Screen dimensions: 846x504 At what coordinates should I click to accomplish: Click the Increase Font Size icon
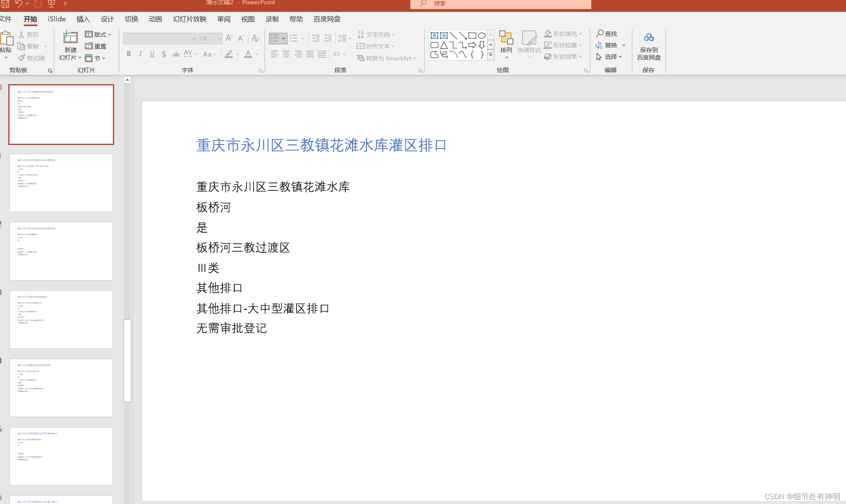[229, 38]
